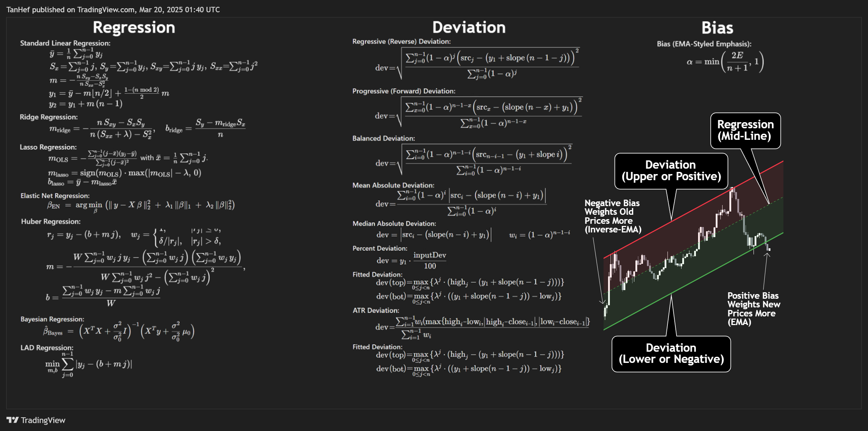This screenshot has width=868, height=431.
Task: Click the 'Huber Regression:' label
Action: point(51,222)
